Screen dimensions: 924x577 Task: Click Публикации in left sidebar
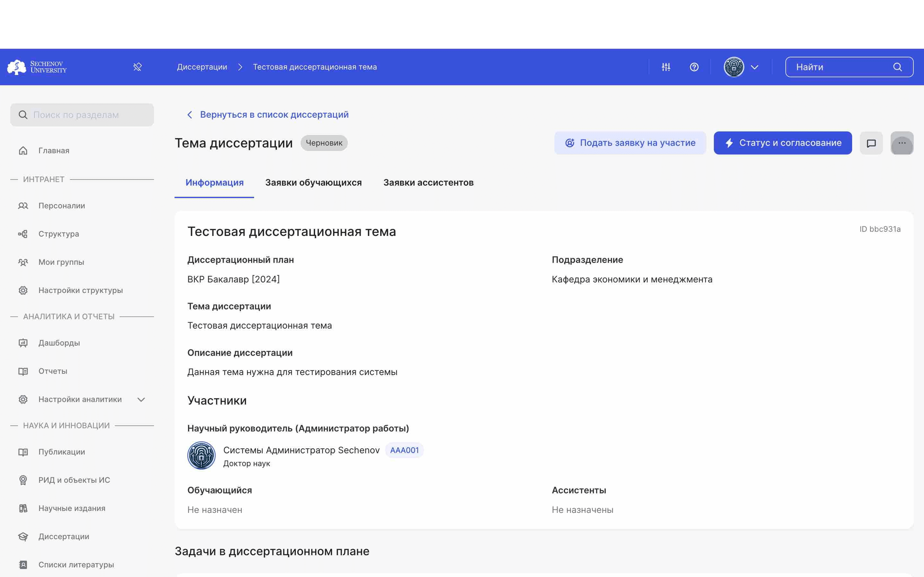[x=61, y=452]
